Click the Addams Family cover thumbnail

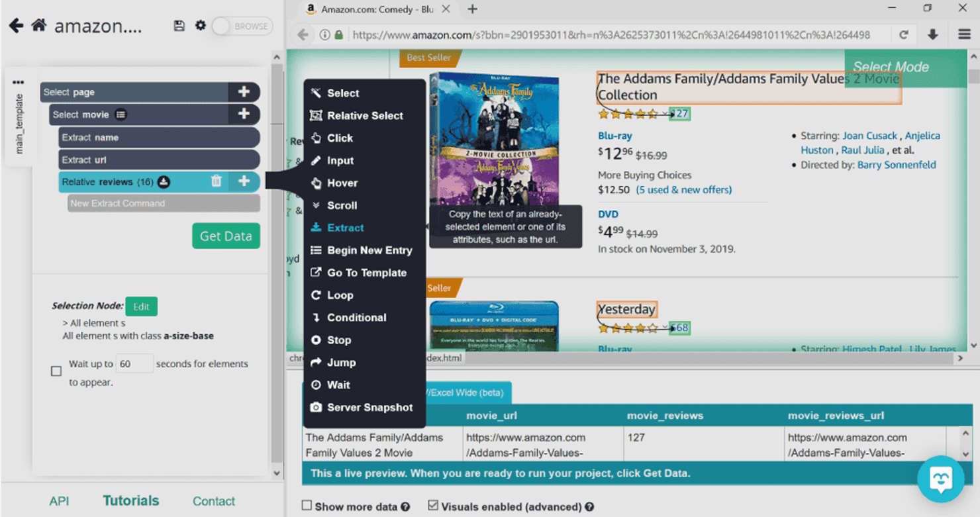coord(495,139)
